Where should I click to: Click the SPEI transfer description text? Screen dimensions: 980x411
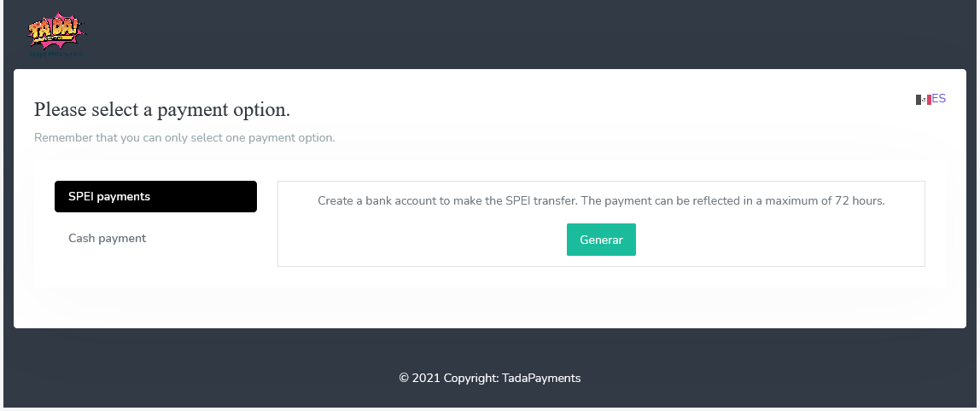click(x=601, y=201)
